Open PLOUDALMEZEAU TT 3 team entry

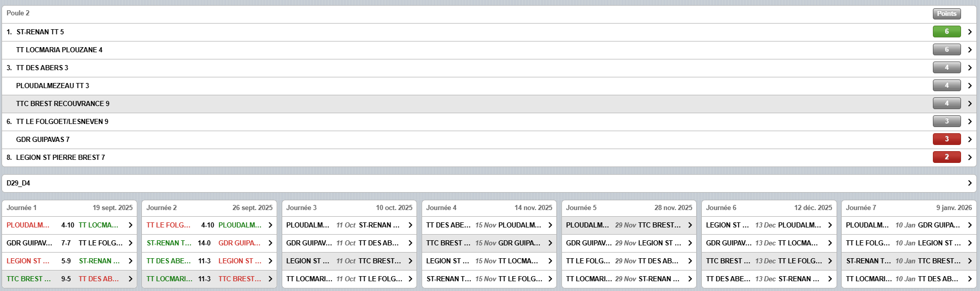pos(52,86)
